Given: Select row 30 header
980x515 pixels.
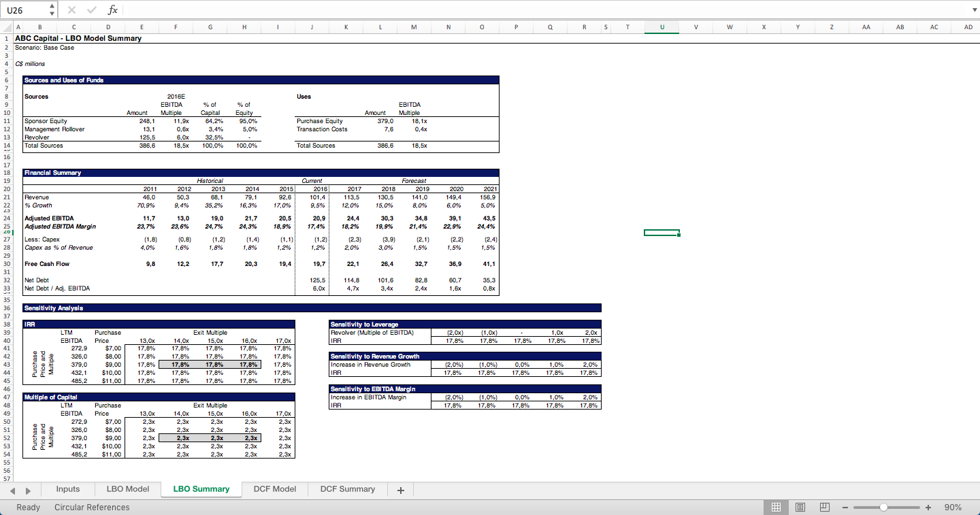Looking at the screenshot, I should pyautogui.click(x=6, y=264).
